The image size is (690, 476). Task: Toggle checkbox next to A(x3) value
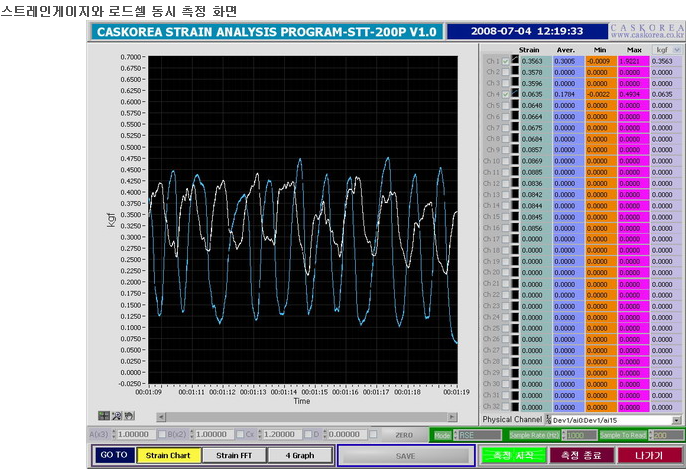(162, 434)
